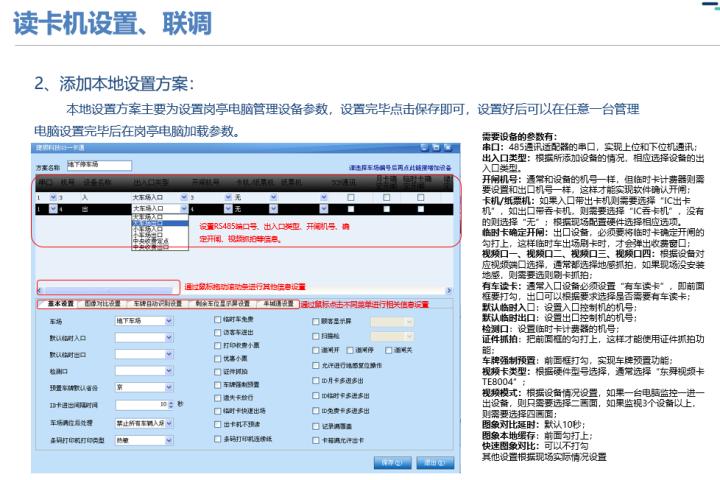The height and width of the screenshot is (480, 720).
Task: Enable the 车牌强制预置 checkbox
Action: 218,384
